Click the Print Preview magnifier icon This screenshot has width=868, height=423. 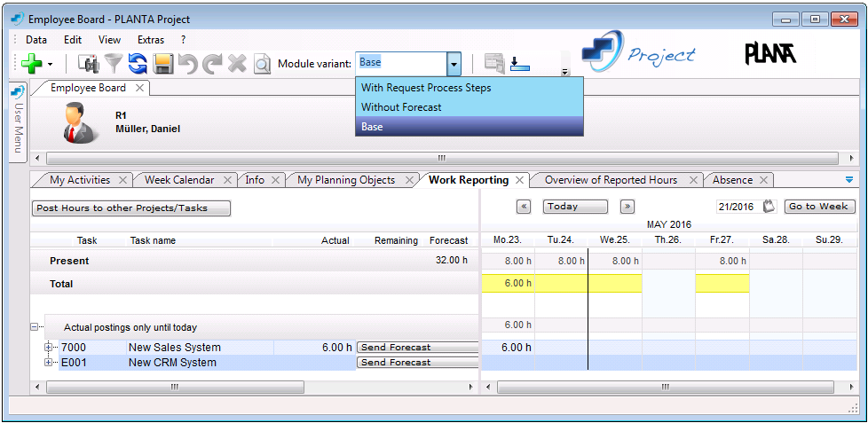tap(262, 64)
